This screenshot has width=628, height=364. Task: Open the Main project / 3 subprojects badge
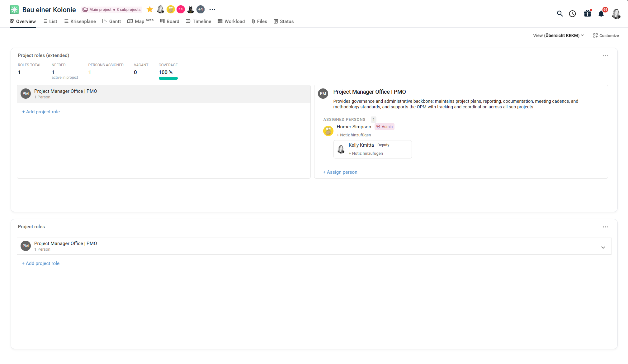[112, 10]
